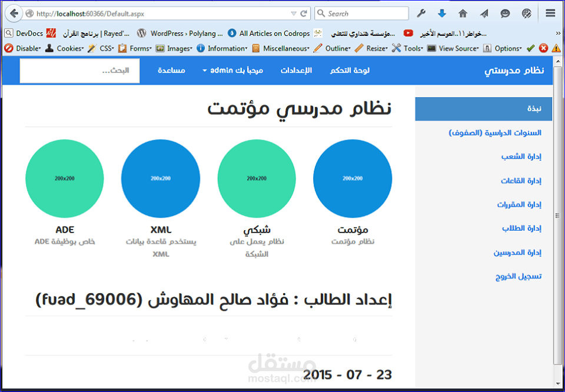The image size is (565, 392).
Task: Click the Firefox hamburger menu icon
Action: 550,13
